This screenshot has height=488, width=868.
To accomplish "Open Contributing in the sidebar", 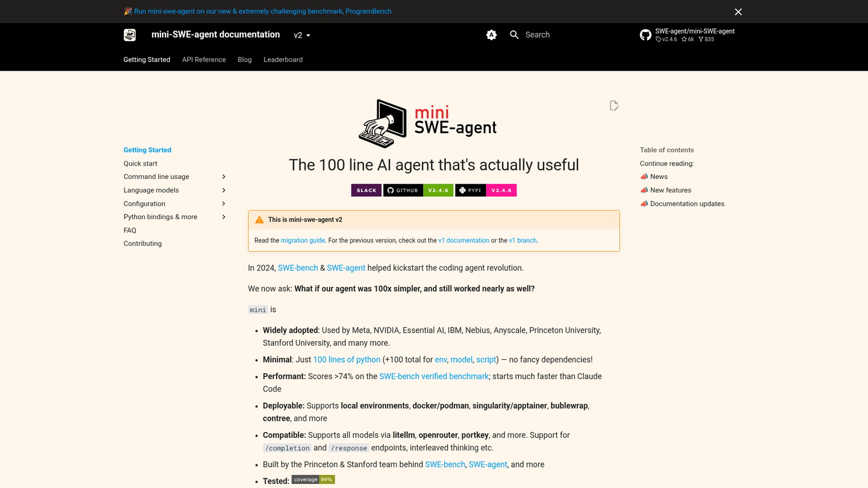I will 142,243.
